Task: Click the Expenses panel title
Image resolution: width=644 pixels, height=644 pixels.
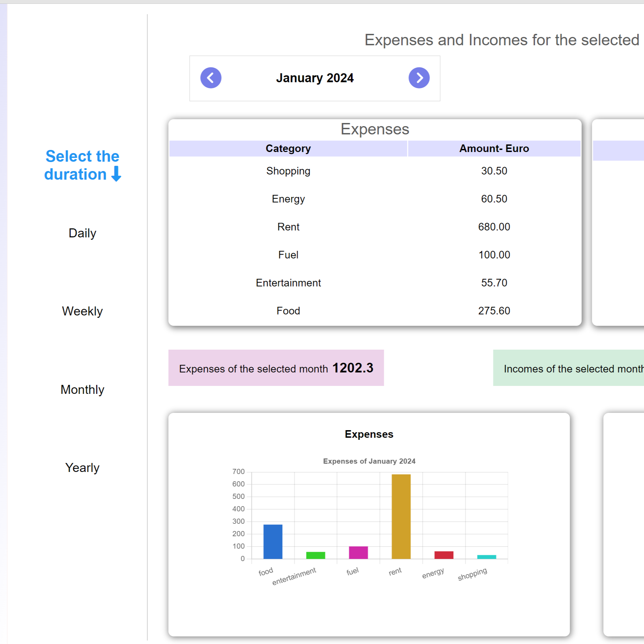Action: point(374,129)
